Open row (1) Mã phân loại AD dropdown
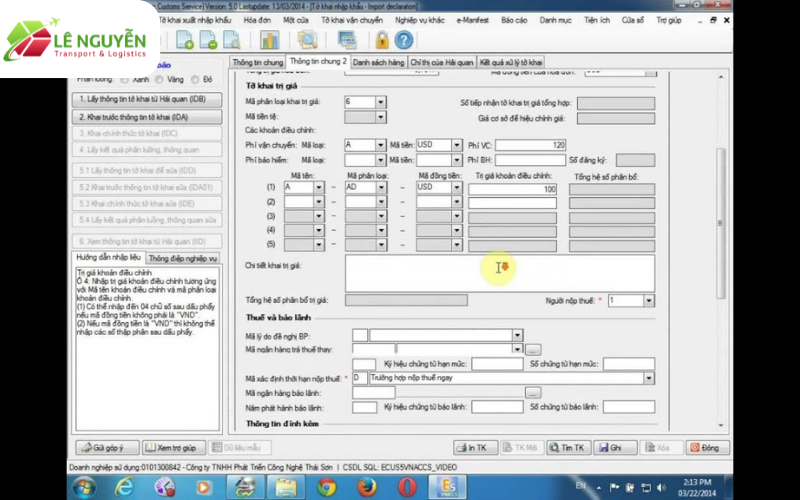This screenshot has height=500, width=800. pyautogui.click(x=381, y=187)
